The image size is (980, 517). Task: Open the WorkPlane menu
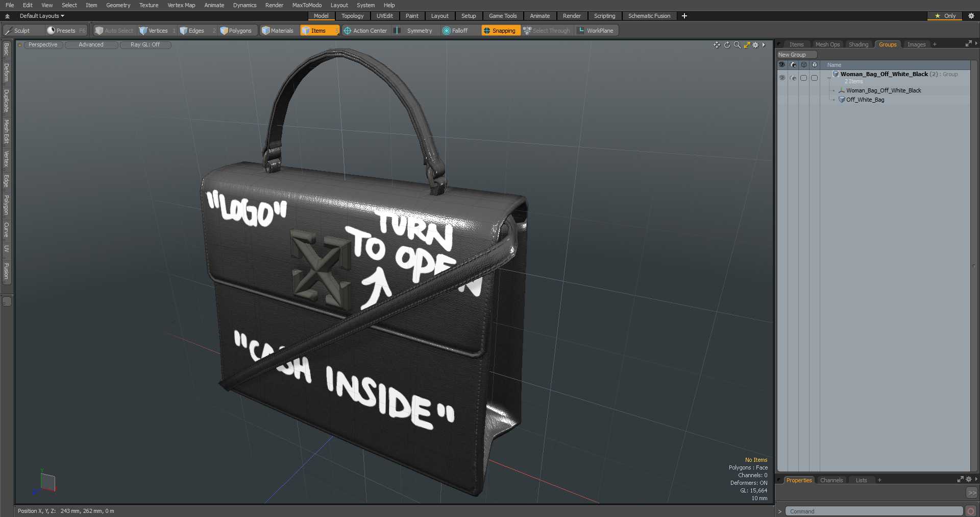596,31
